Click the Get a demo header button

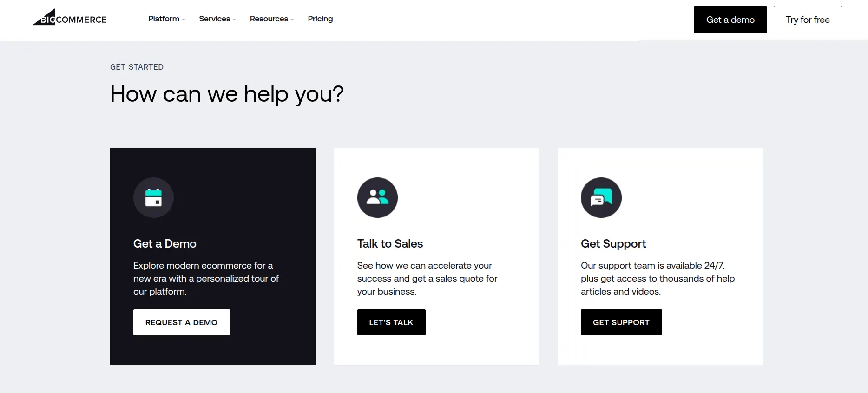tap(730, 20)
